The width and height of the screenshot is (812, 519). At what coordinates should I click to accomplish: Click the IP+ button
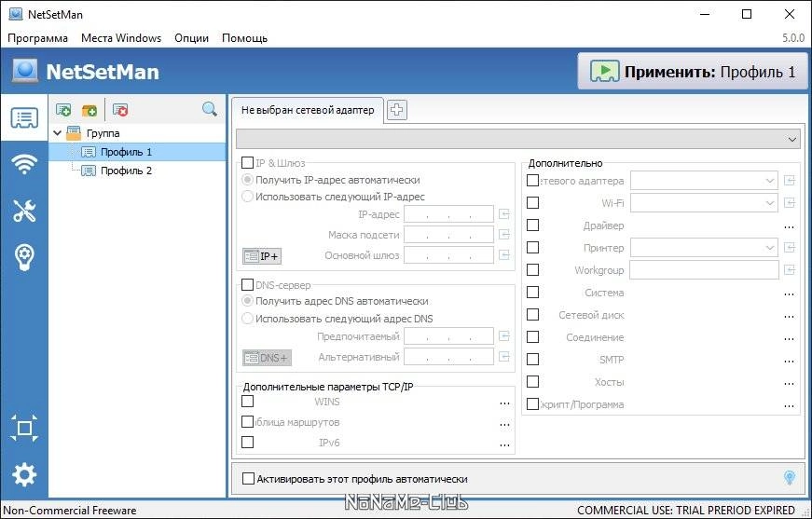pyautogui.click(x=262, y=256)
